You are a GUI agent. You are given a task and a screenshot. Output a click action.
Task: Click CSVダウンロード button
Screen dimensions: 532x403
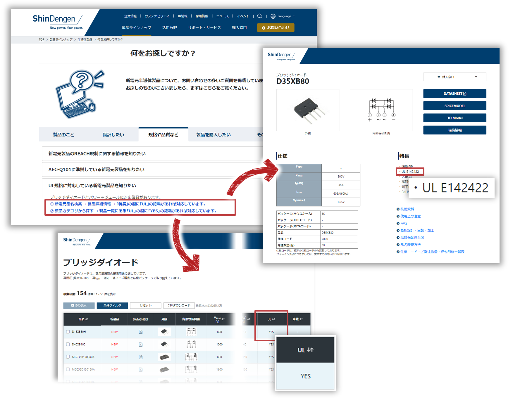click(x=179, y=305)
